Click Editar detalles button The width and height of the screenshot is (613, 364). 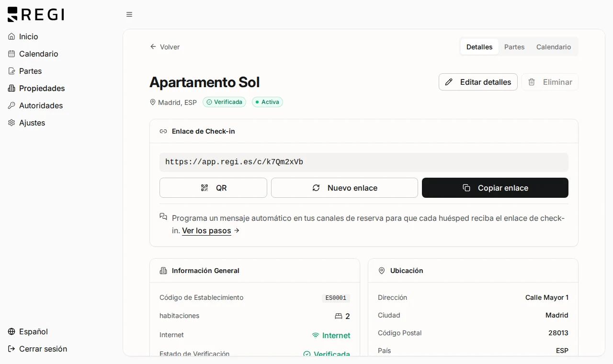pos(478,82)
